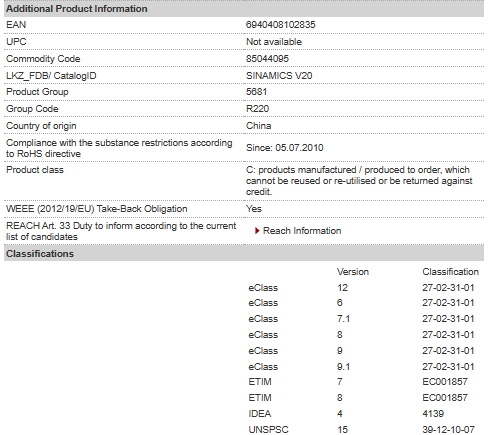Select Product Group value 5681

pos(256,92)
